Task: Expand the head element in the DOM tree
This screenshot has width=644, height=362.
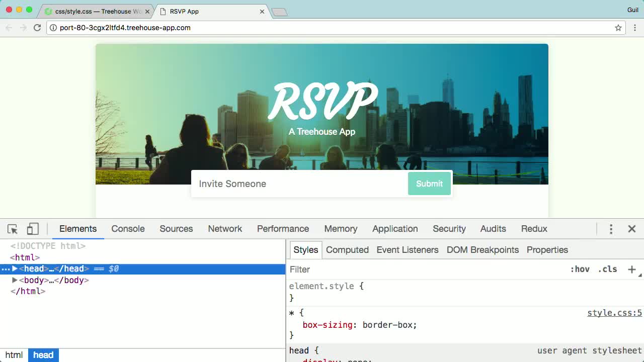Action: [x=15, y=268]
